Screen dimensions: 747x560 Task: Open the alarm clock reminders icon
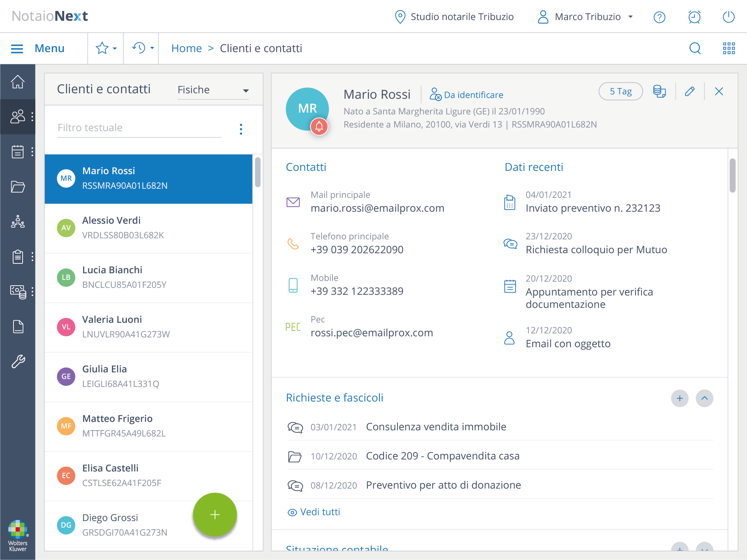694,17
